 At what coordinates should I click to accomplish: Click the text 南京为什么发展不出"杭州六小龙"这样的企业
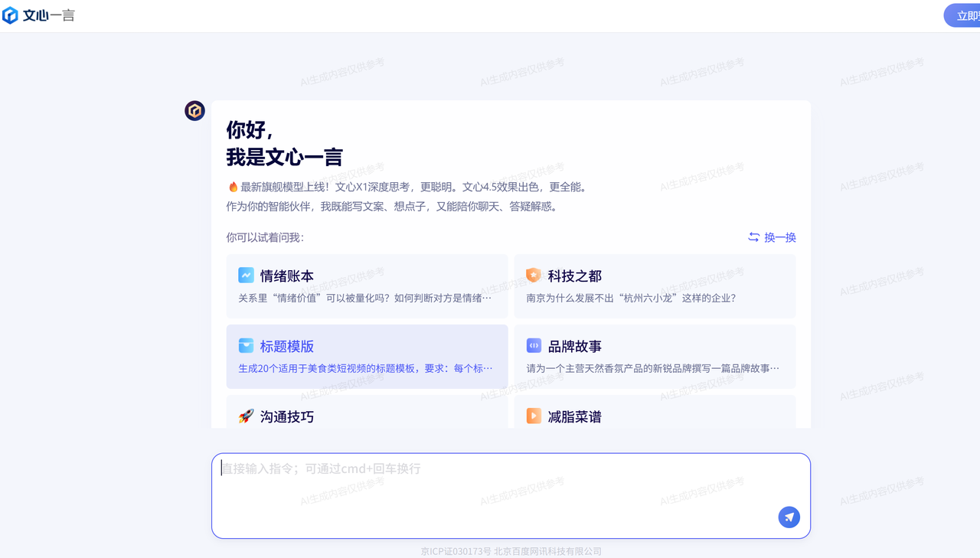[x=628, y=298]
